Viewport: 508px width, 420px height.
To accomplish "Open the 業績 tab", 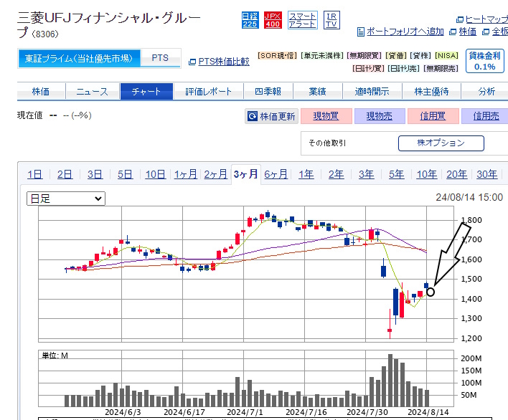I will (x=317, y=92).
